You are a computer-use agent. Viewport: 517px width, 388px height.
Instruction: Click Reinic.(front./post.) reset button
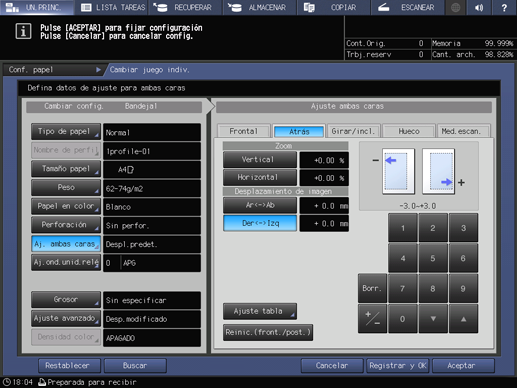(268, 332)
